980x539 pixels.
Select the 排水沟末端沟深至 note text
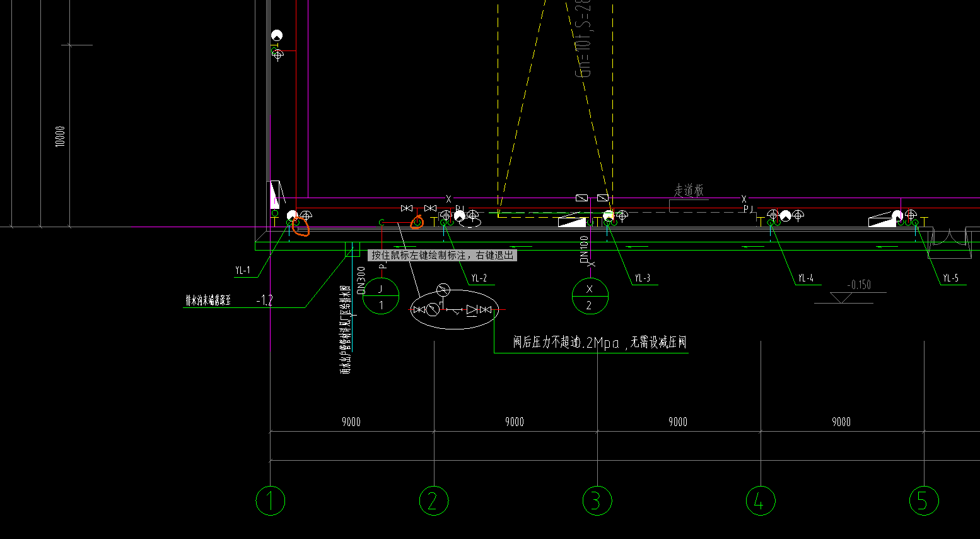pyautogui.click(x=208, y=300)
